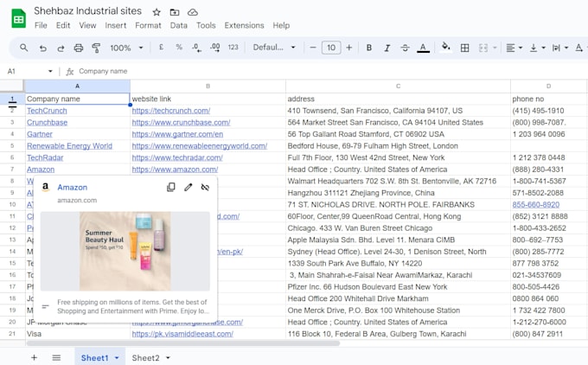Check cloud document status icon

[x=193, y=12]
